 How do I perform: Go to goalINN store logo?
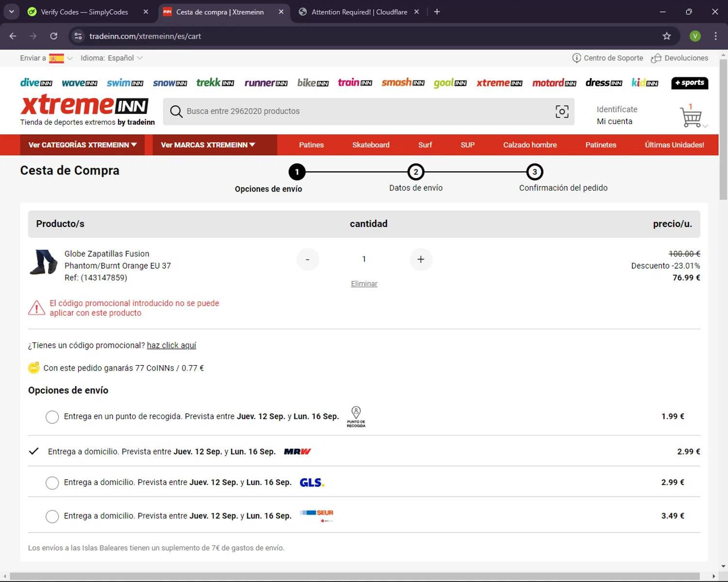point(450,83)
